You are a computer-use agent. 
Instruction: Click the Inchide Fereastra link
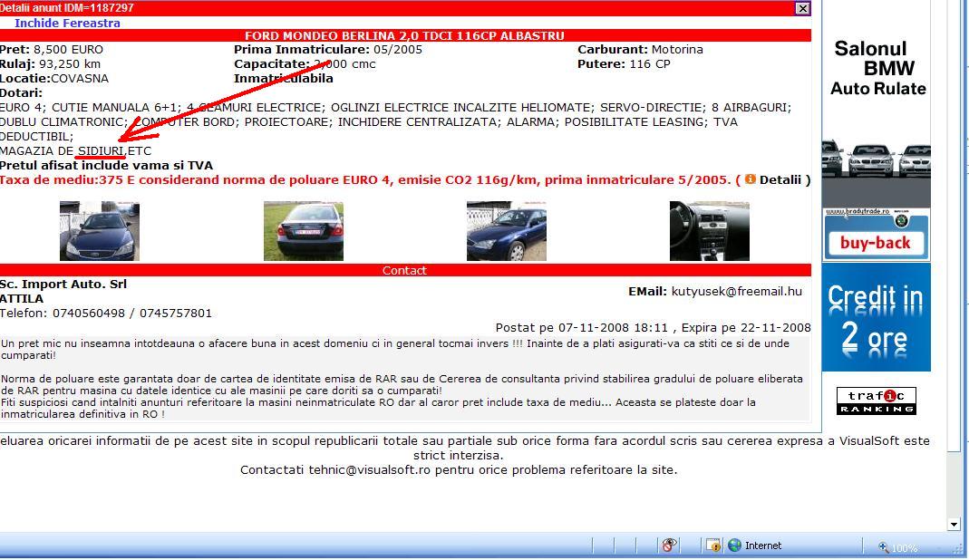[x=67, y=23]
